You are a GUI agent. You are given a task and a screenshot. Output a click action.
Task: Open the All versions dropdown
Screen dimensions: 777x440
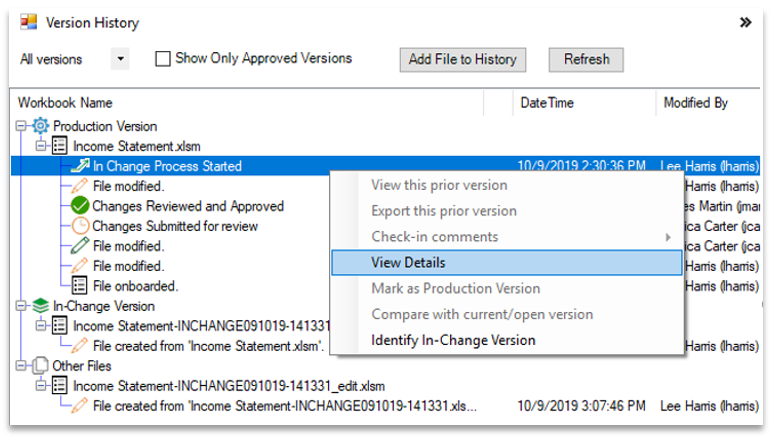[120, 59]
